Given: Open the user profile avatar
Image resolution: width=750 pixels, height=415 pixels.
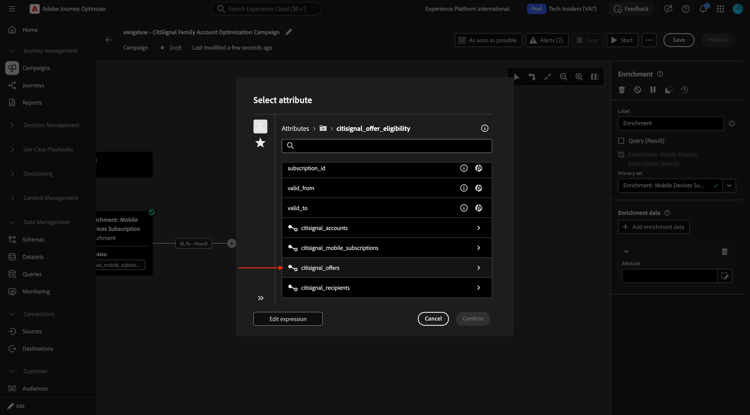Looking at the screenshot, I should pos(738,9).
